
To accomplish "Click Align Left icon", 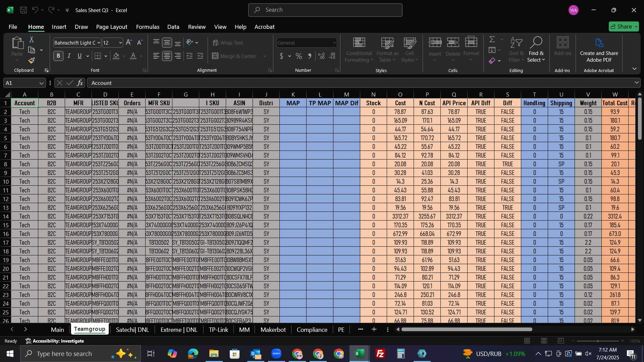I will (156, 56).
